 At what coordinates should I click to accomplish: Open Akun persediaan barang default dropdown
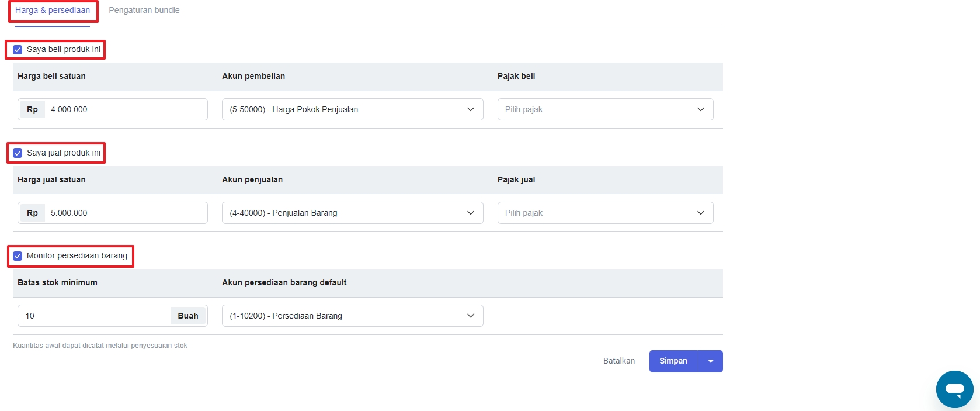coord(353,316)
